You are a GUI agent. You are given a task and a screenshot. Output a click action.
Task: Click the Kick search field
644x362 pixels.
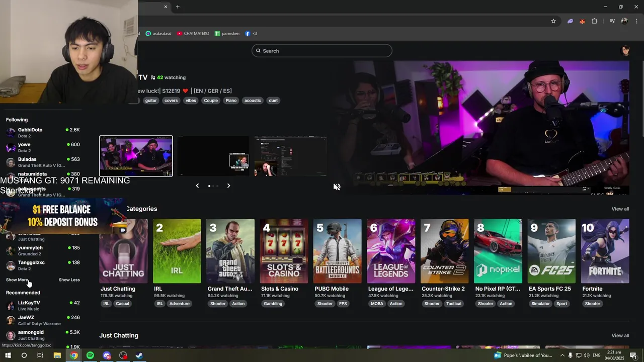[x=322, y=51]
